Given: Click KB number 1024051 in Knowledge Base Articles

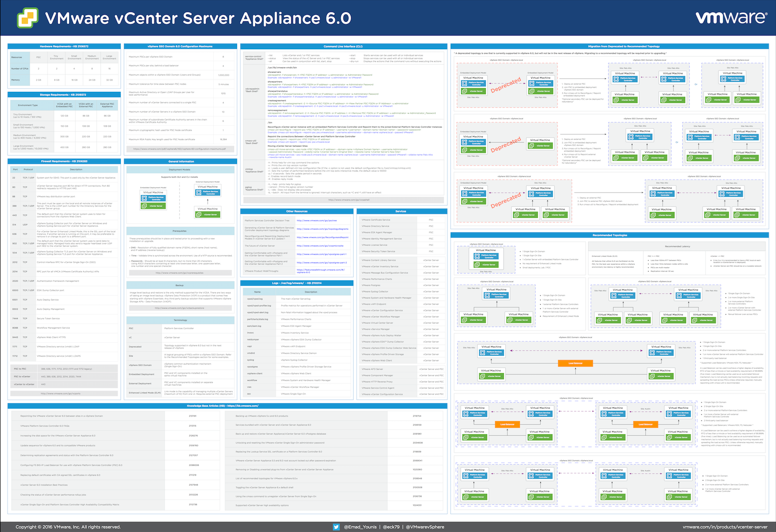Looking at the screenshot, I should [x=417, y=505].
